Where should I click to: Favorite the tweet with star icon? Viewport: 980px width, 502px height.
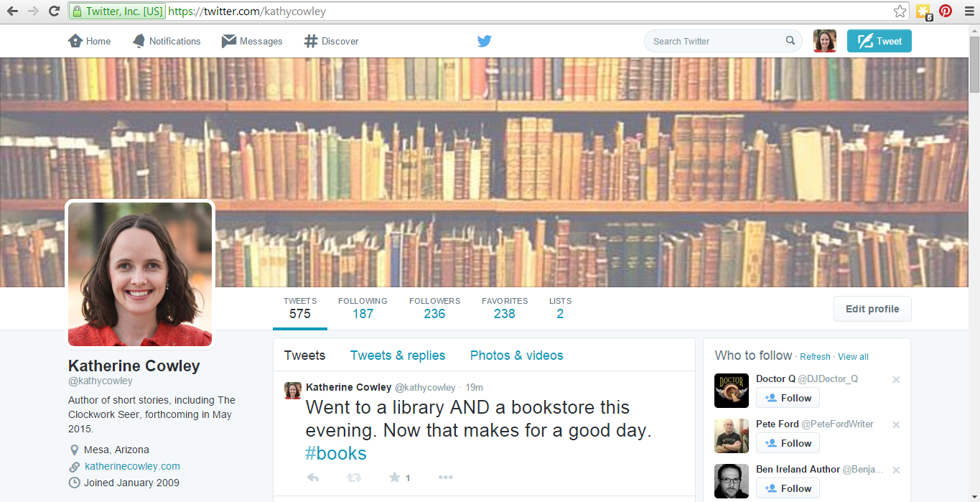click(394, 478)
